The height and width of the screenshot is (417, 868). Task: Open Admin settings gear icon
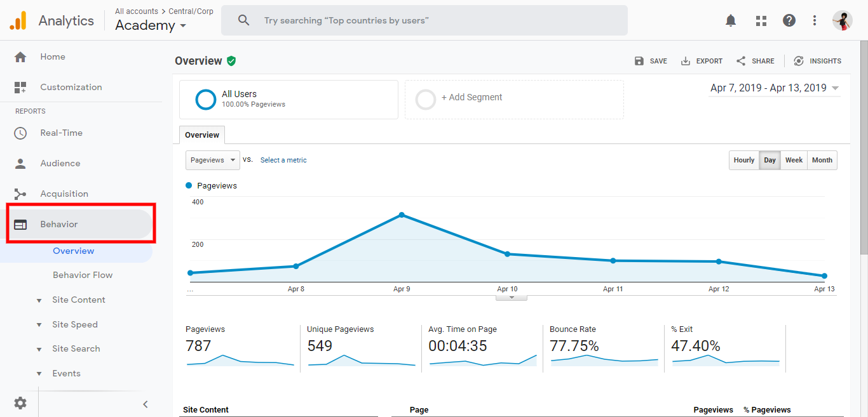[20, 403]
